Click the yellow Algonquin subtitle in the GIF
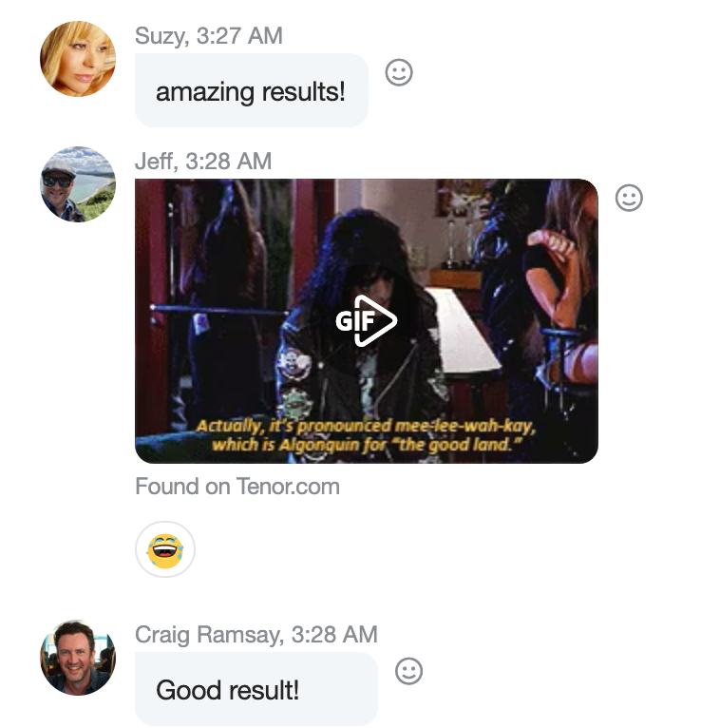This screenshot has height=728, width=701. coord(366,435)
